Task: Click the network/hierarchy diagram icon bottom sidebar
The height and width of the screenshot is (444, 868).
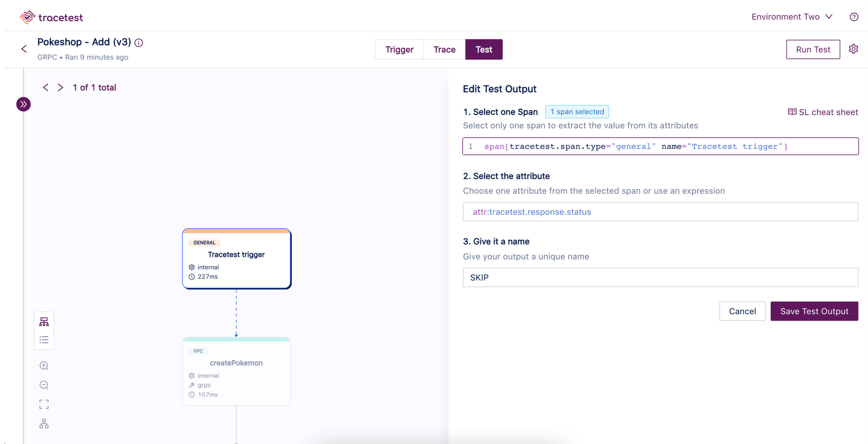Action: coord(44,423)
